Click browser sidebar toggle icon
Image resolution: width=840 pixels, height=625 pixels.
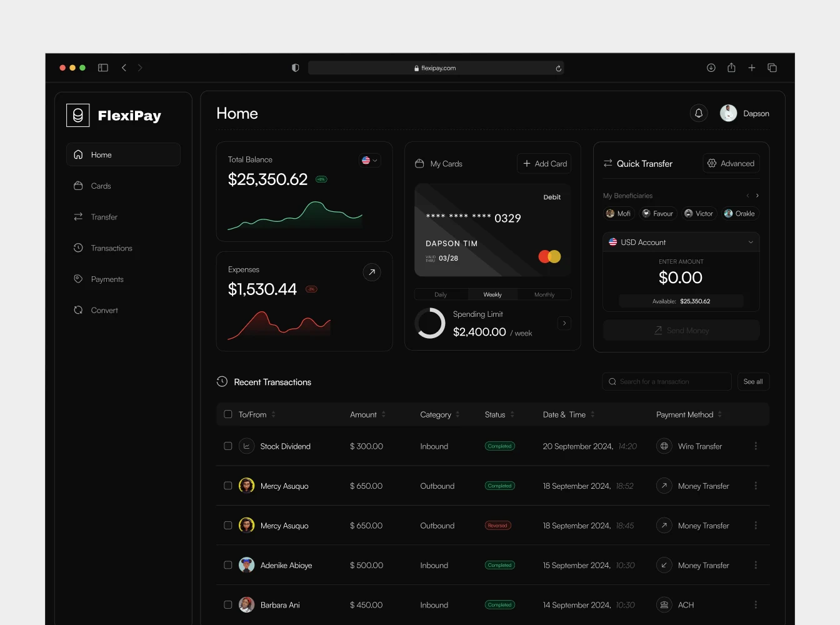[x=103, y=67]
